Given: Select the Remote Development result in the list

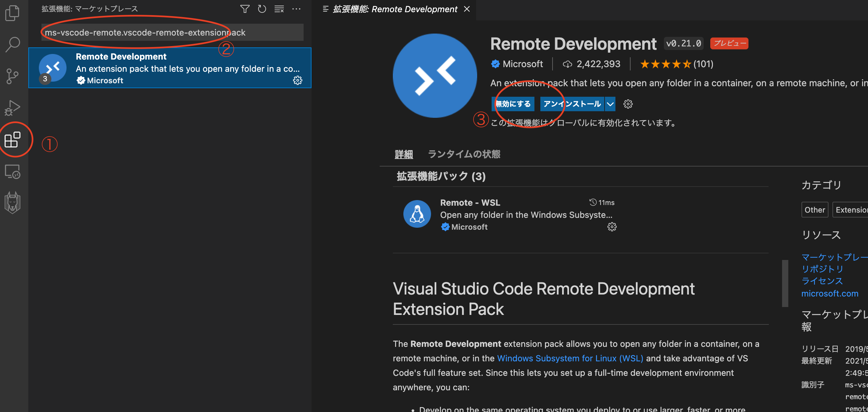Looking at the screenshot, I should pyautogui.click(x=170, y=68).
